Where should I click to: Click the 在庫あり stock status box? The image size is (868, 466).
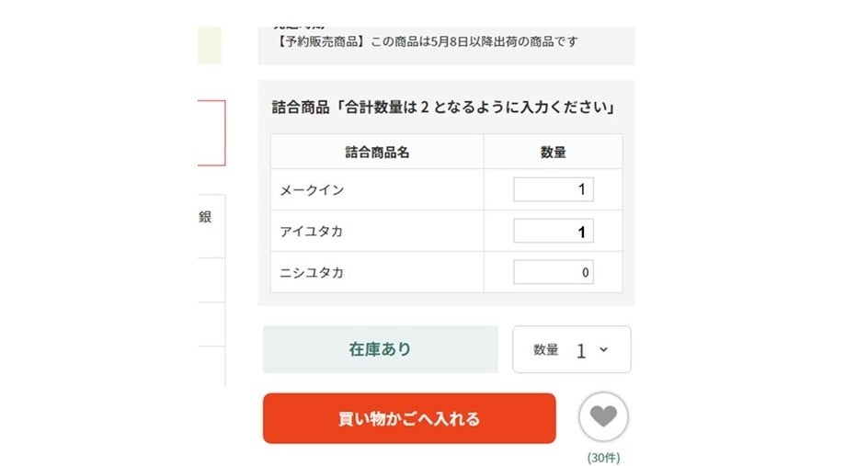pos(381,349)
